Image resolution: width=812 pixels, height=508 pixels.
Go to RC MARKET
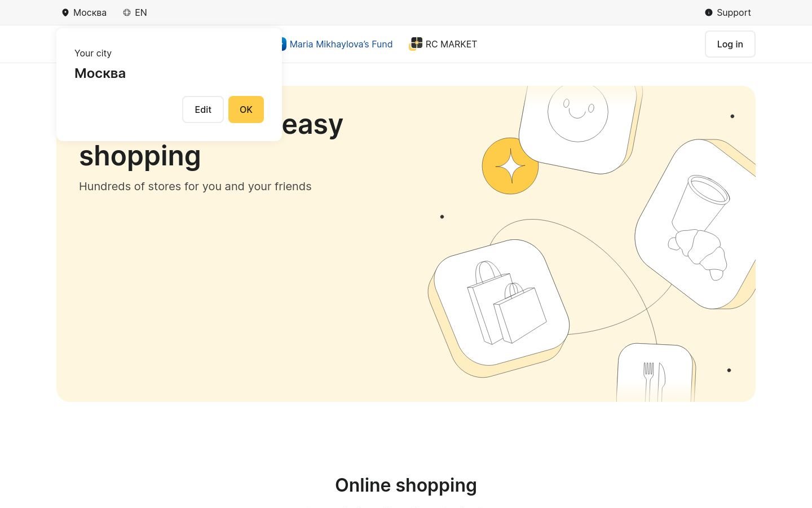click(x=443, y=44)
